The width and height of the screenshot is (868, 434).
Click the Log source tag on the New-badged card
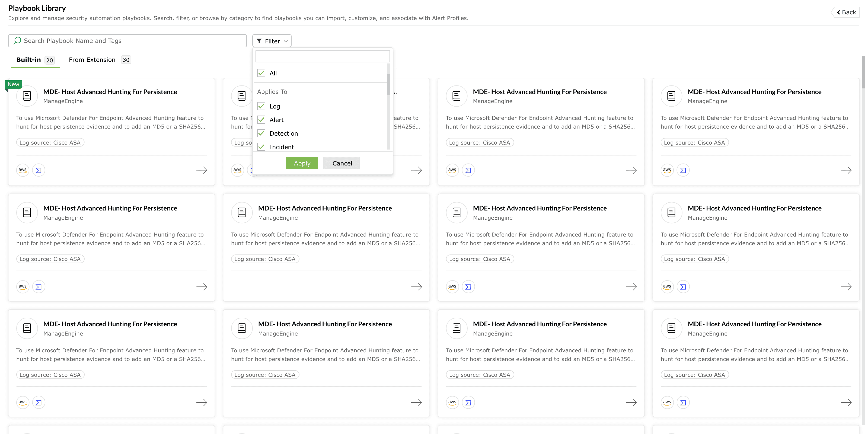point(50,142)
